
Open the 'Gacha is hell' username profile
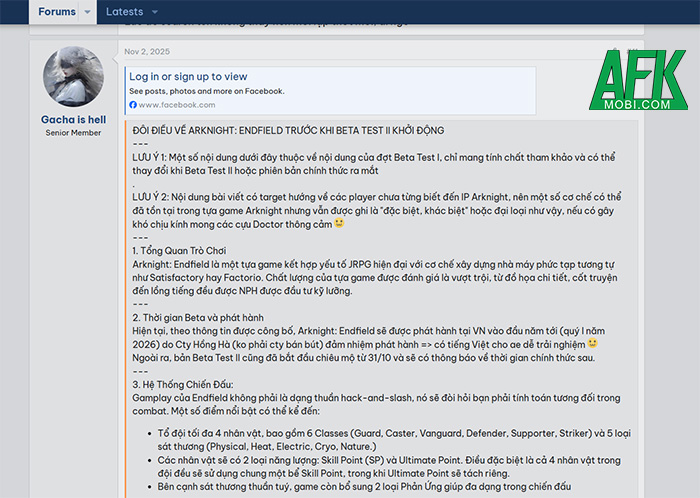73,119
